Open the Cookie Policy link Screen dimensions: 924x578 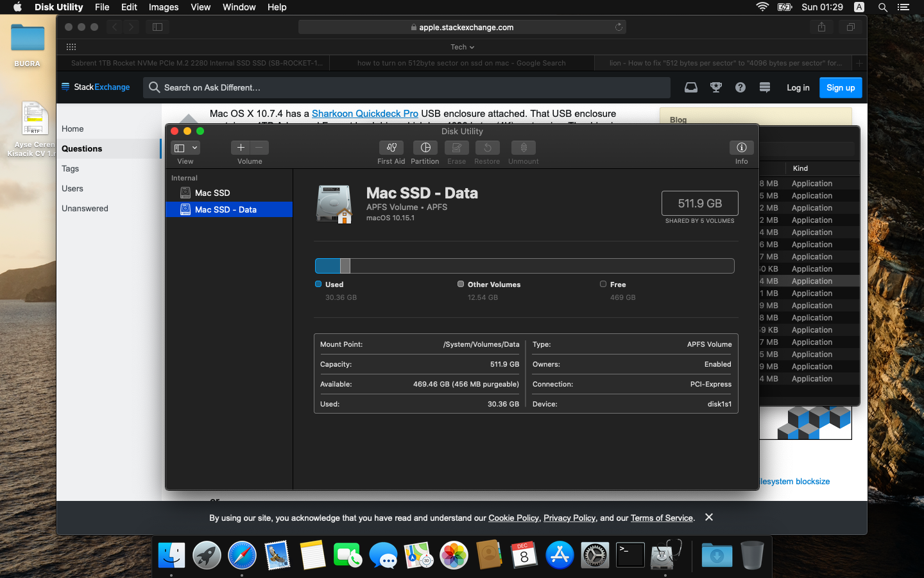(513, 518)
